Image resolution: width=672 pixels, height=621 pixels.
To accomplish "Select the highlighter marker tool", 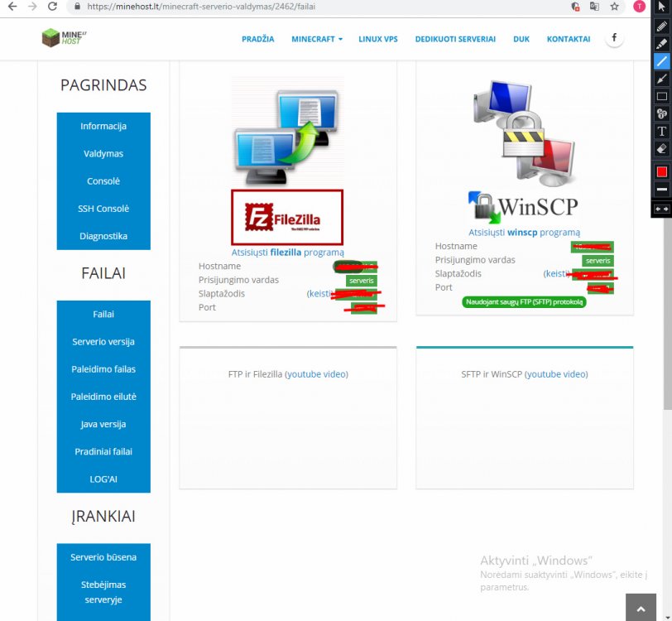I will point(662,43).
